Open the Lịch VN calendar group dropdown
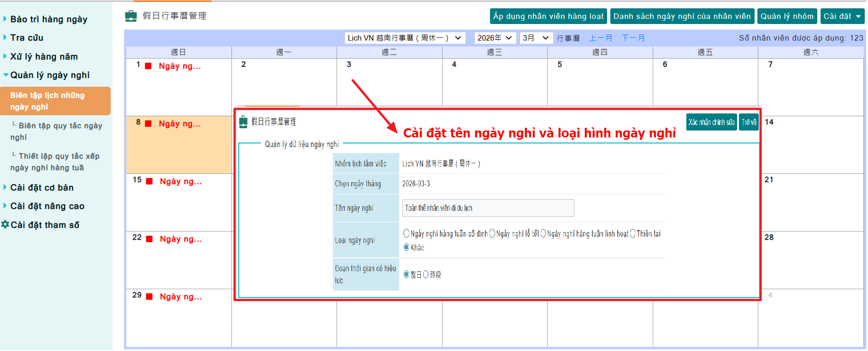868x351 pixels. 405,38
